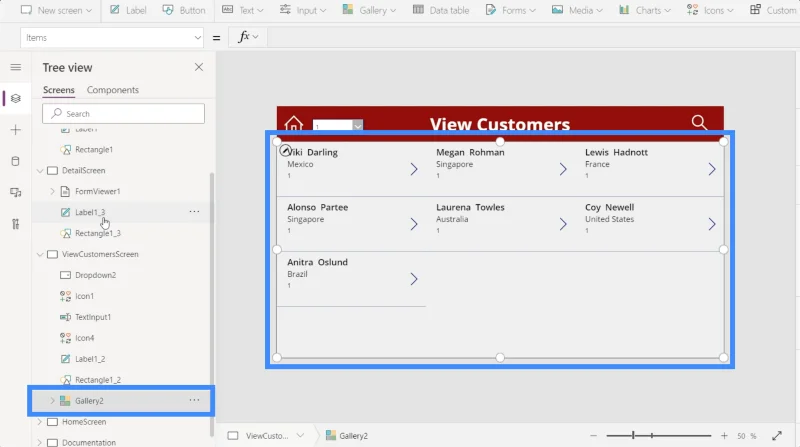Close the Tree view panel
Viewport: 800px width, 447px height.
(199, 67)
